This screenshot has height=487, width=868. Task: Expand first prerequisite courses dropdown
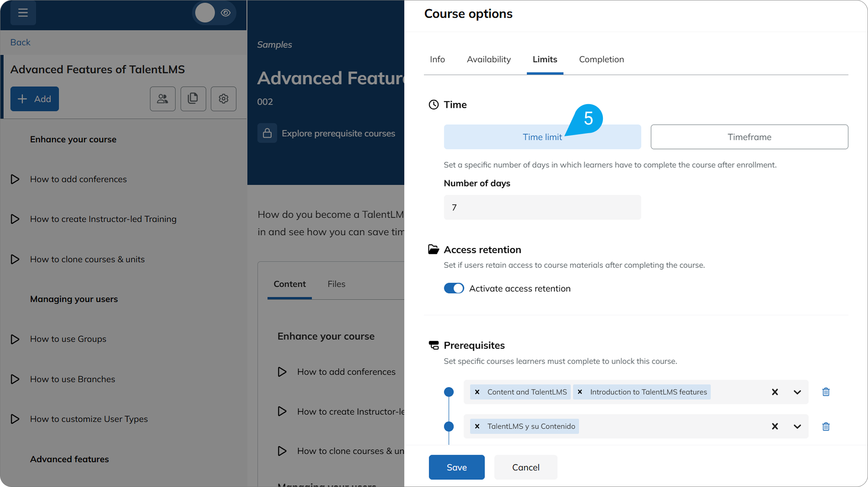point(797,392)
